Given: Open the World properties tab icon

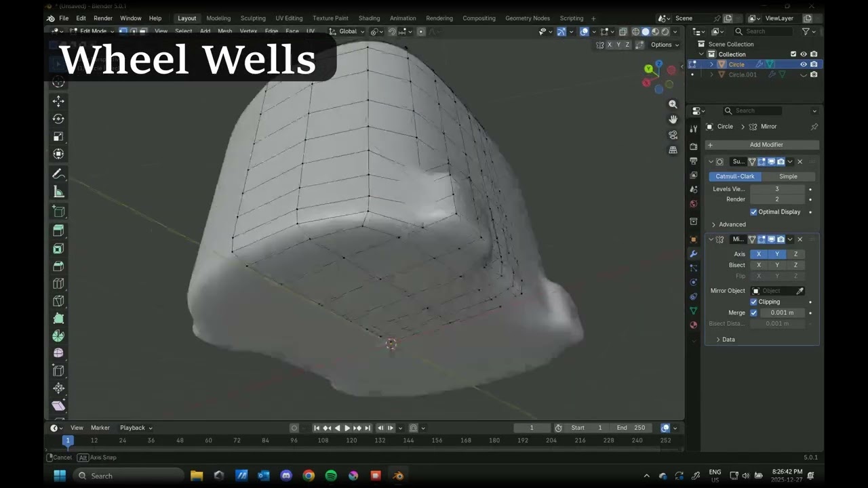Looking at the screenshot, I should click(693, 203).
